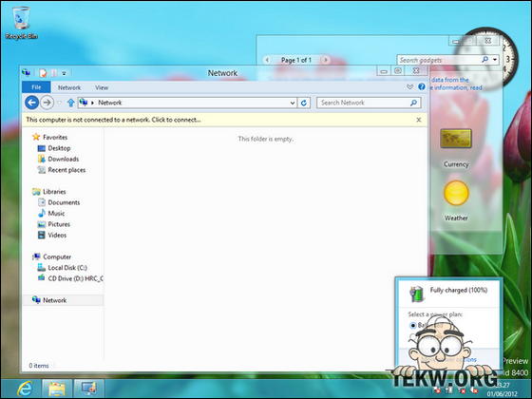The height and width of the screenshot is (399, 532).
Task: Launch Internet Explorer from the taskbar
Action: 25,389
